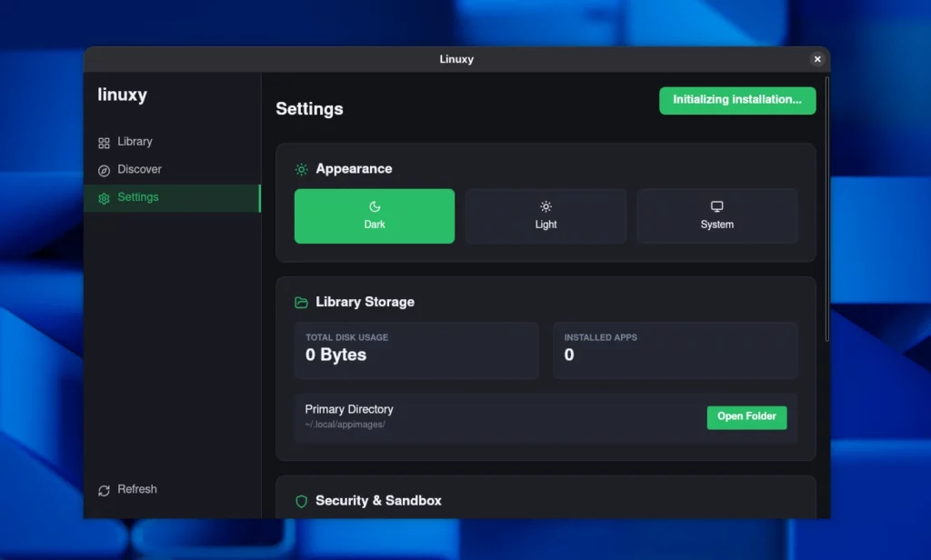The height and width of the screenshot is (560, 931).
Task: Click the Open Folder button
Action: [x=746, y=417]
